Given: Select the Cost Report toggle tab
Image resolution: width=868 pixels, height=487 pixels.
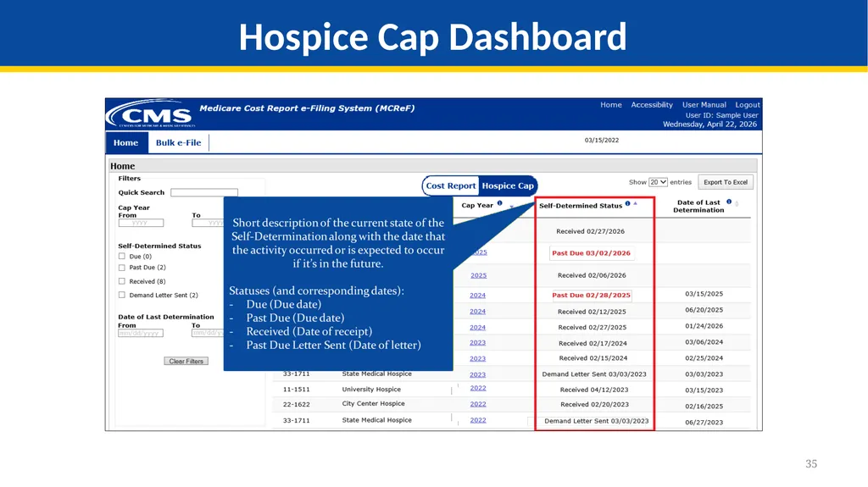Looking at the screenshot, I should (451, 186).
